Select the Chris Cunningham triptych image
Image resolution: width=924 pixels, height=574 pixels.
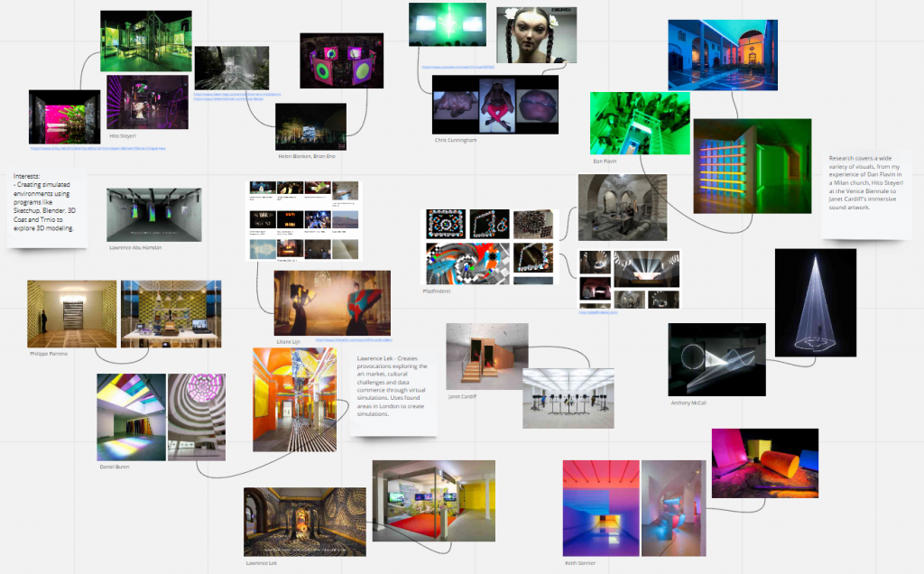[495, 105]
